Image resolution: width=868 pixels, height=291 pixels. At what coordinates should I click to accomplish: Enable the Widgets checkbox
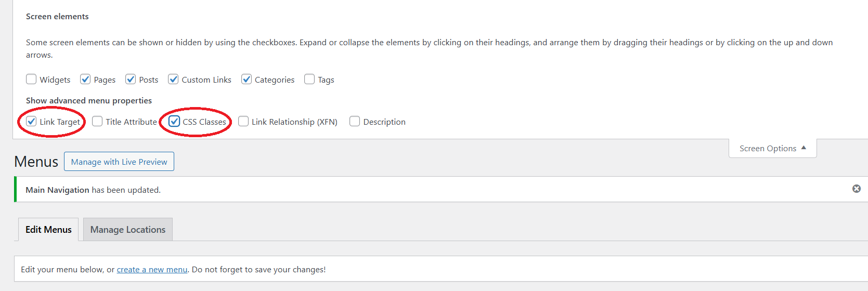(31, 79)
